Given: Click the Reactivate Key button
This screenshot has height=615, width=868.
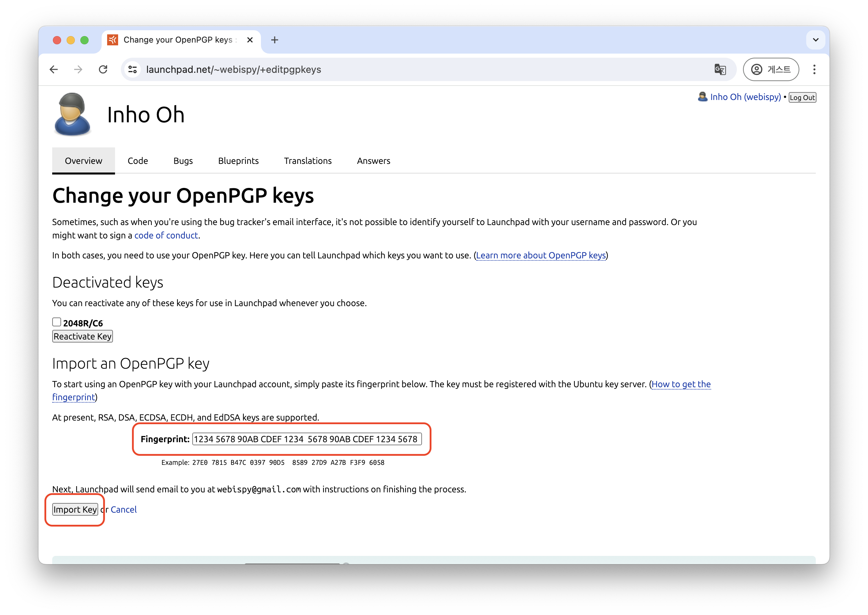Looking at the screenshot, I should [x=82, y=337].
